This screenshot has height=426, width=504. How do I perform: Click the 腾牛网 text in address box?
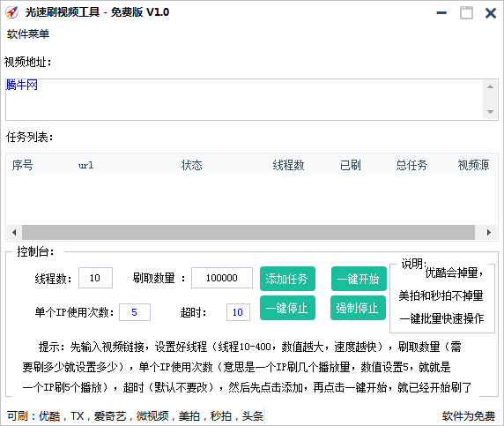point(22,85)
